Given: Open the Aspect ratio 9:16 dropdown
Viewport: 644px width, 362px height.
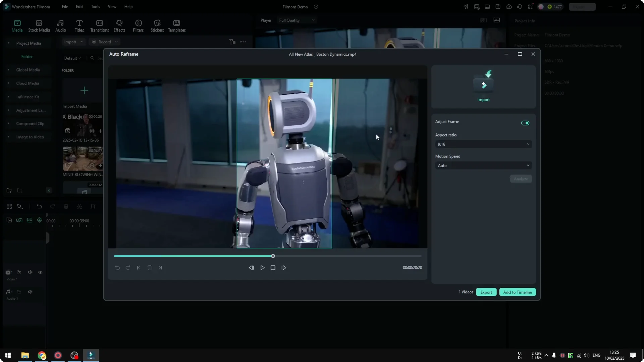Looking at the screenshot, I should [x=483, y=144].
